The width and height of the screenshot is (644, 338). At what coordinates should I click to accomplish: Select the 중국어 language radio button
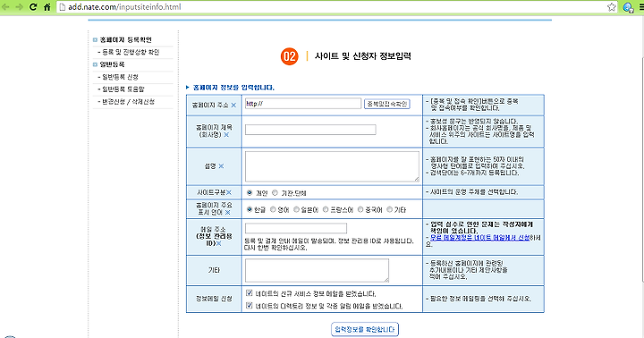[360, 209]
